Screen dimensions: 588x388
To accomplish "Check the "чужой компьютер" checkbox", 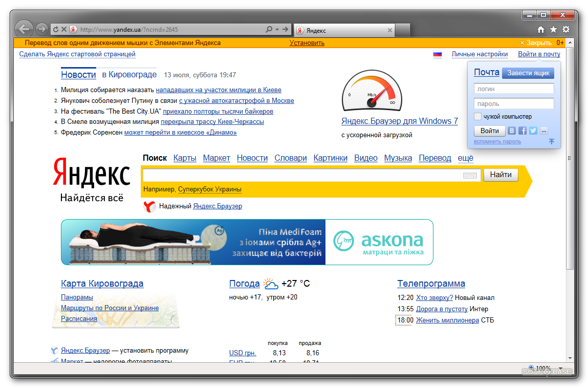I will click(478, 117).
